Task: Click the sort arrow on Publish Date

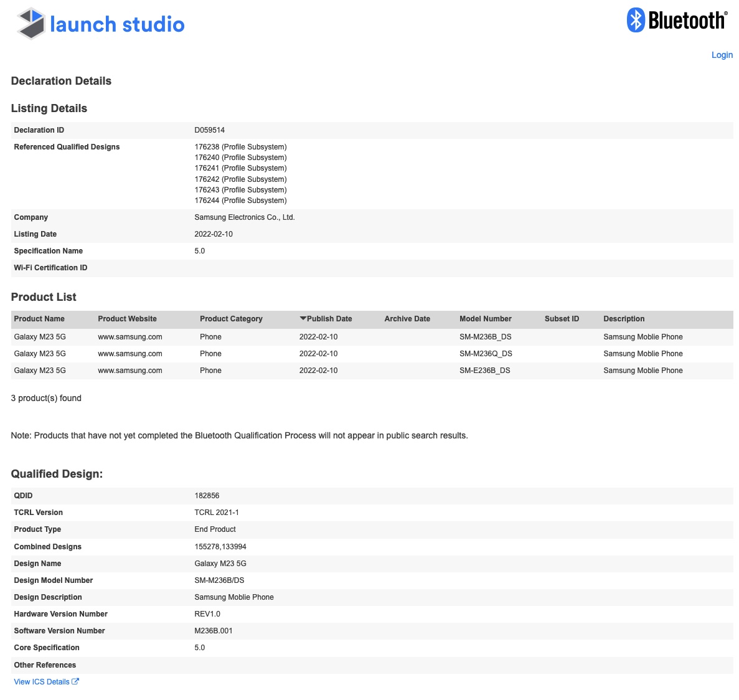Action: click(x=303, y=318)
